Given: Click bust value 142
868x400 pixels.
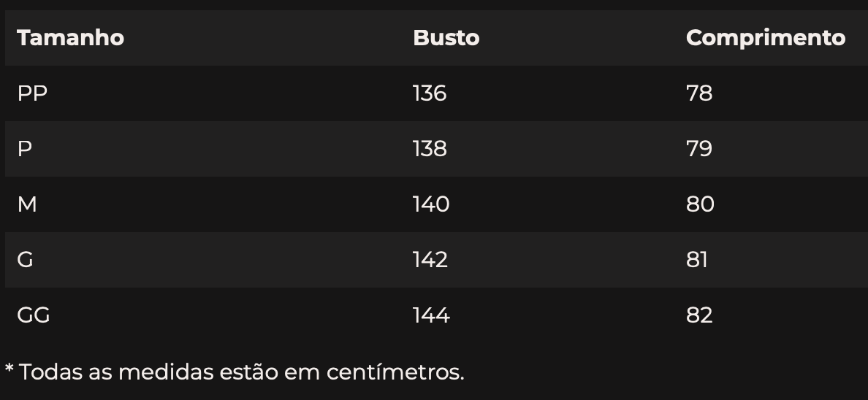Looking at the screenshot, I should [x=430, y=259].
